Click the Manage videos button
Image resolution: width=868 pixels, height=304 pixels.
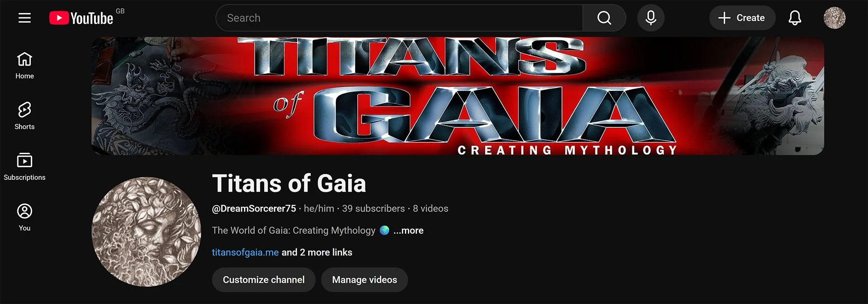click(x=365, y=280)
